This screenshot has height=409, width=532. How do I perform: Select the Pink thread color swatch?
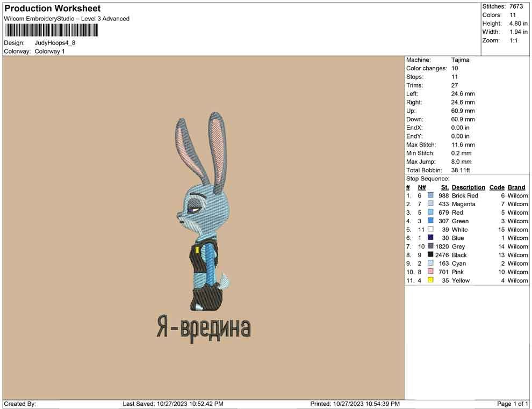(x=430, y=272)
